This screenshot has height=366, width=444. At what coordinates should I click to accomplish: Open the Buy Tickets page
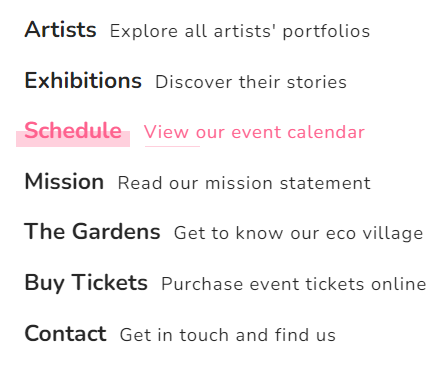pos(86,283)
